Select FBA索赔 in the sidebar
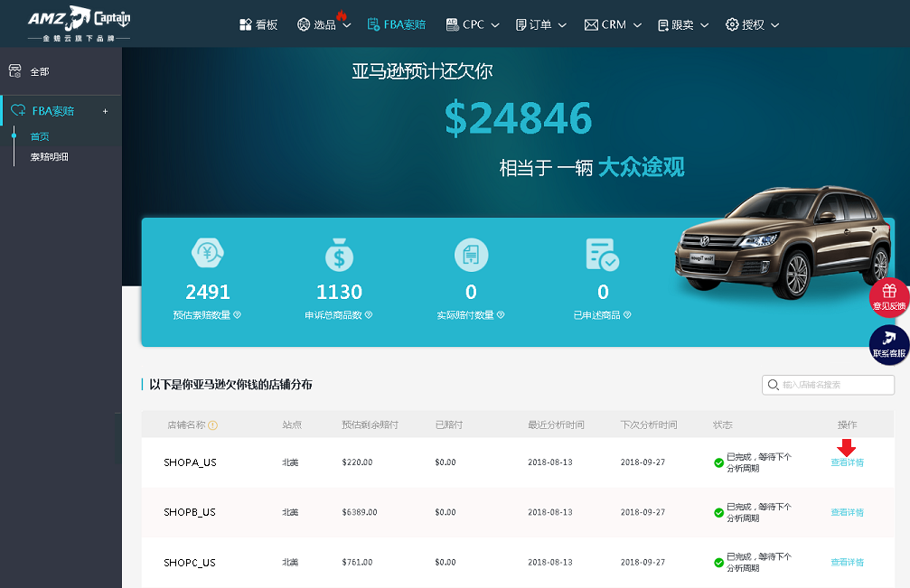910x588 pixels. coord(53,111)
